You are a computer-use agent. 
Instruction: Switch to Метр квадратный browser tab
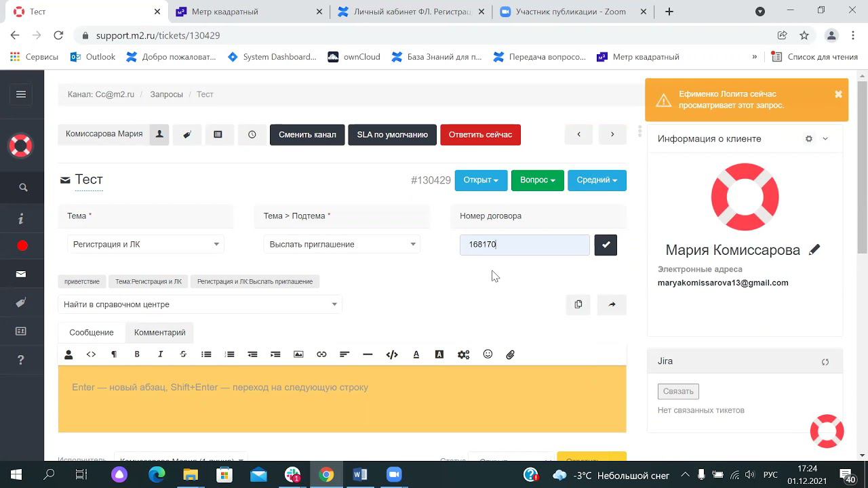(x=249, y=12)
